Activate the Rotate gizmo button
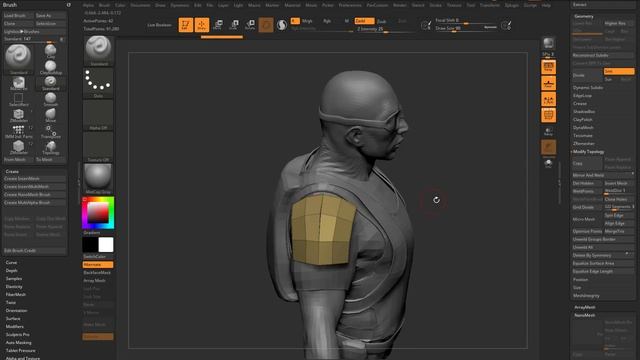Viewport: 640px width, 360px height. coord(250,25)
